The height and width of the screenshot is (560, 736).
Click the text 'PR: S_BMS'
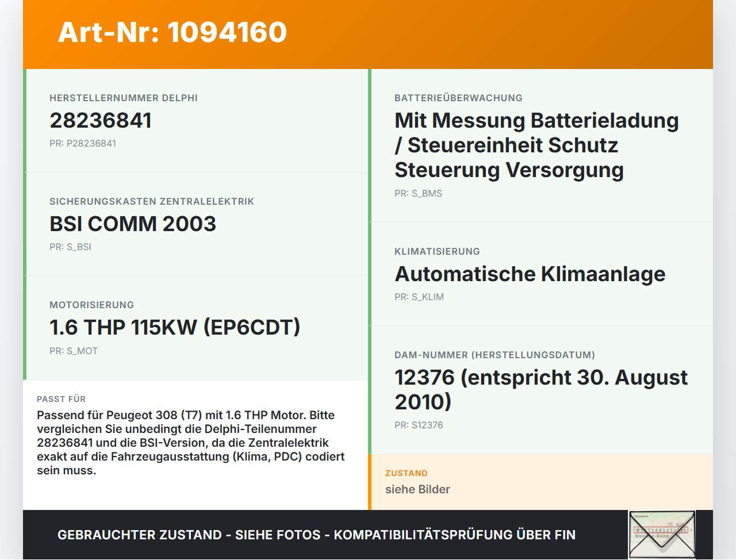pos(418,194)
